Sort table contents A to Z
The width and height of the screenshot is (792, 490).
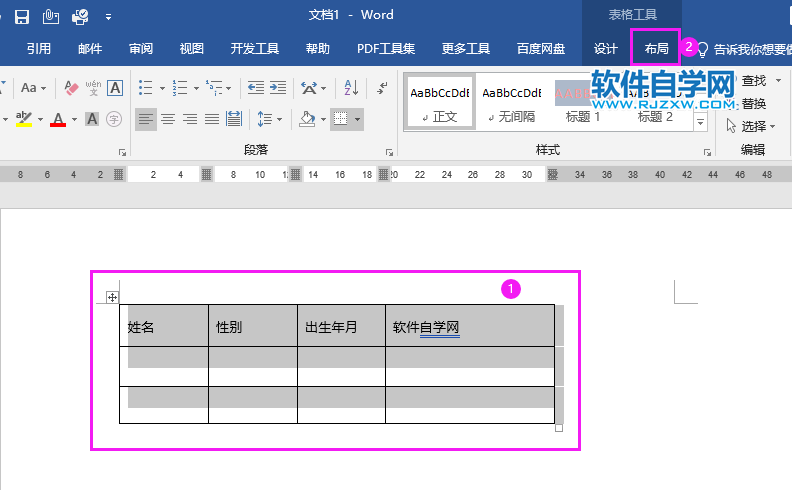[351, 88]
